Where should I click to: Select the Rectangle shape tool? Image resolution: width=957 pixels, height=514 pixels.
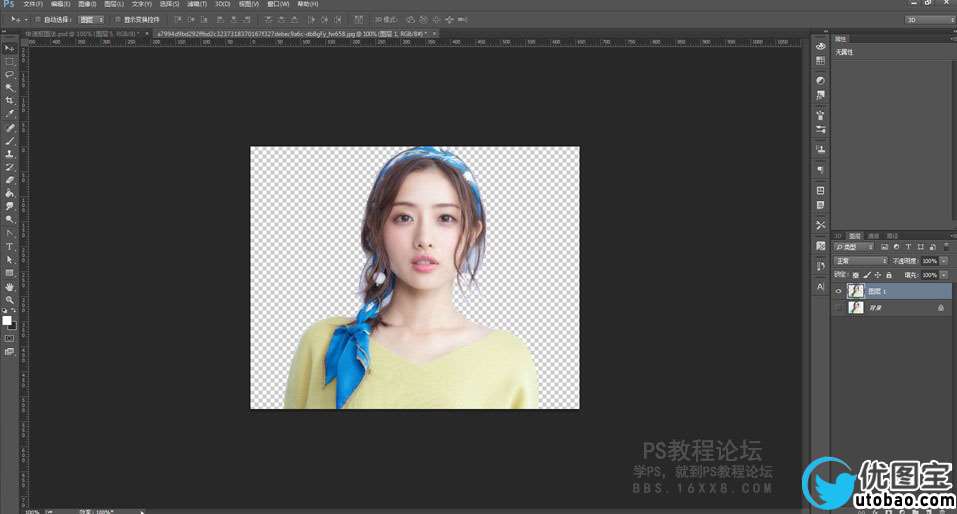tap(9, 273)
